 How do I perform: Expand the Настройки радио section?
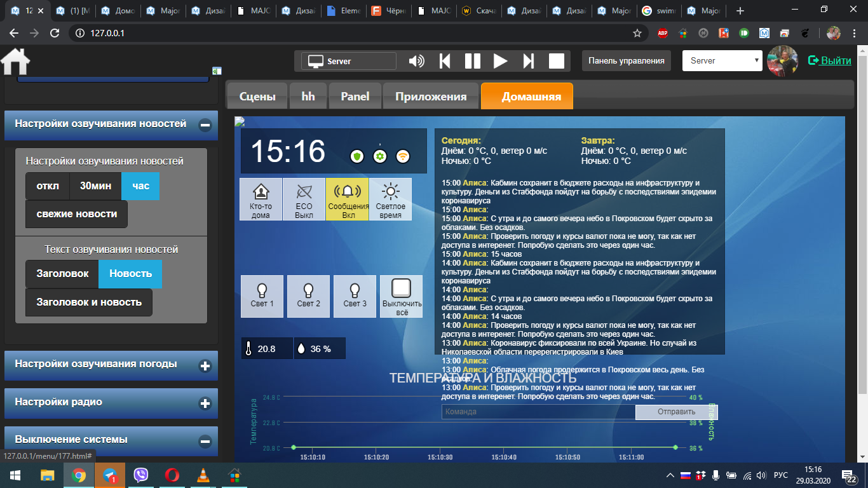205,403
